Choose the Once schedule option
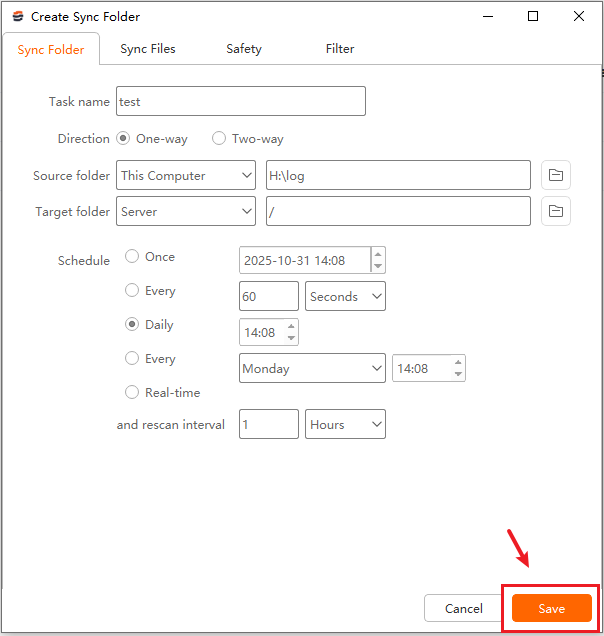Screen dimensions: 604x636 132,257
